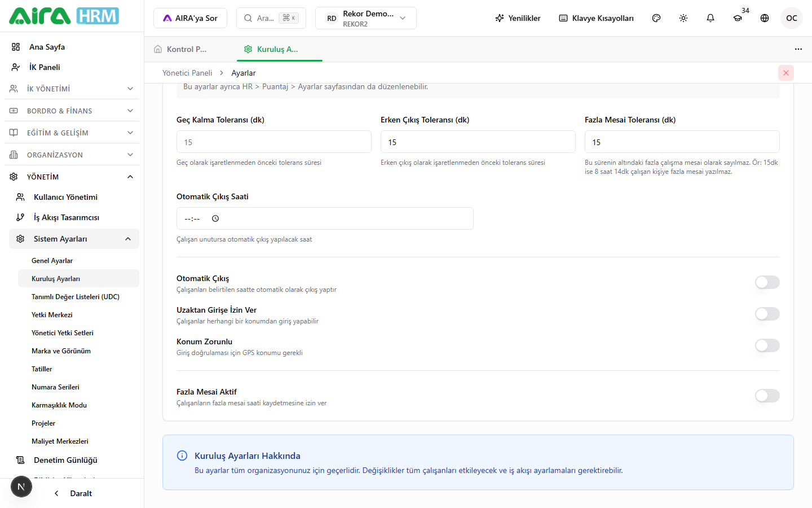
Task: Open Karmaşıklık Modu settings
Action: (x=78, y=405)
